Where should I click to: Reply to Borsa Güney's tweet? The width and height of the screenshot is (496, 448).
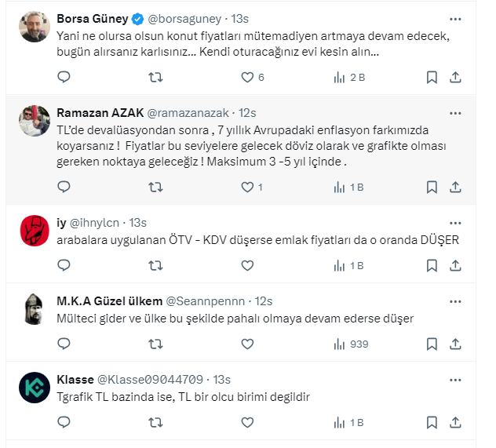click(x=64, y=77)
